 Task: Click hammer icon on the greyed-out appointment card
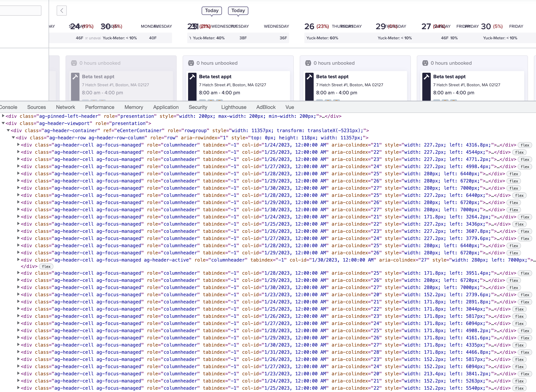(x=75, y=77)
